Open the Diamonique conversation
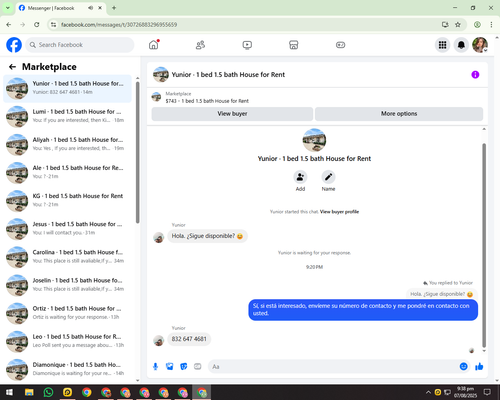This screenshot has height=400, width=500. [x=67, y=370]
